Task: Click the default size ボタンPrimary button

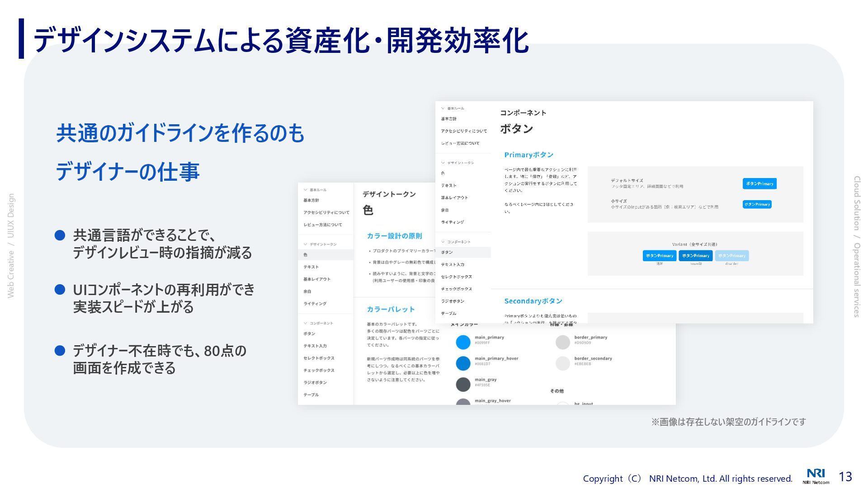Action: pos(759,183)
